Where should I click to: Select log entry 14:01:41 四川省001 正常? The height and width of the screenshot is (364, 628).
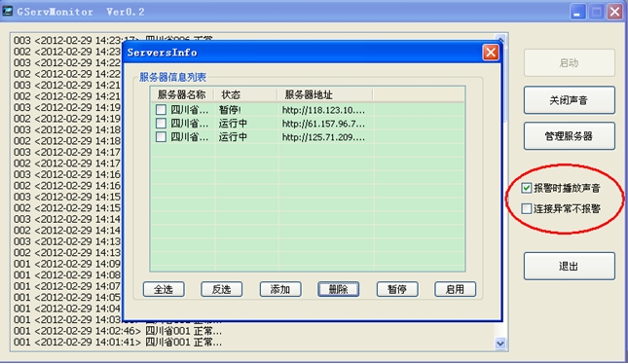pyautogui.click(x=118, y=343)
